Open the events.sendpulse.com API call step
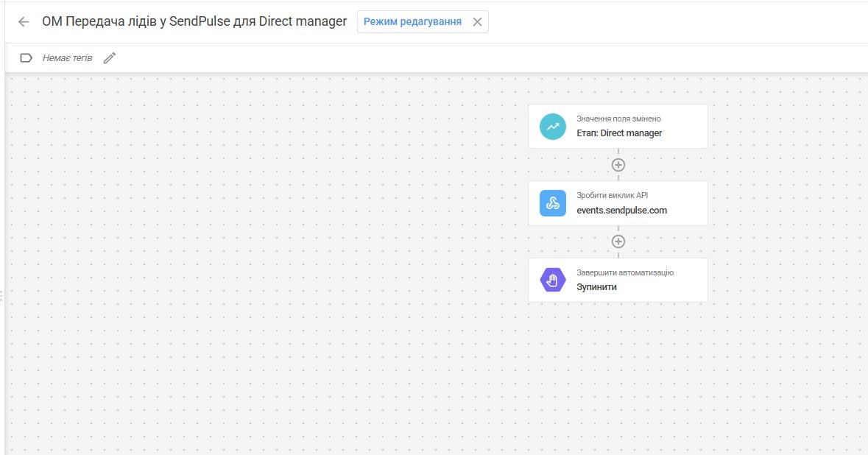 pos(618,203)
